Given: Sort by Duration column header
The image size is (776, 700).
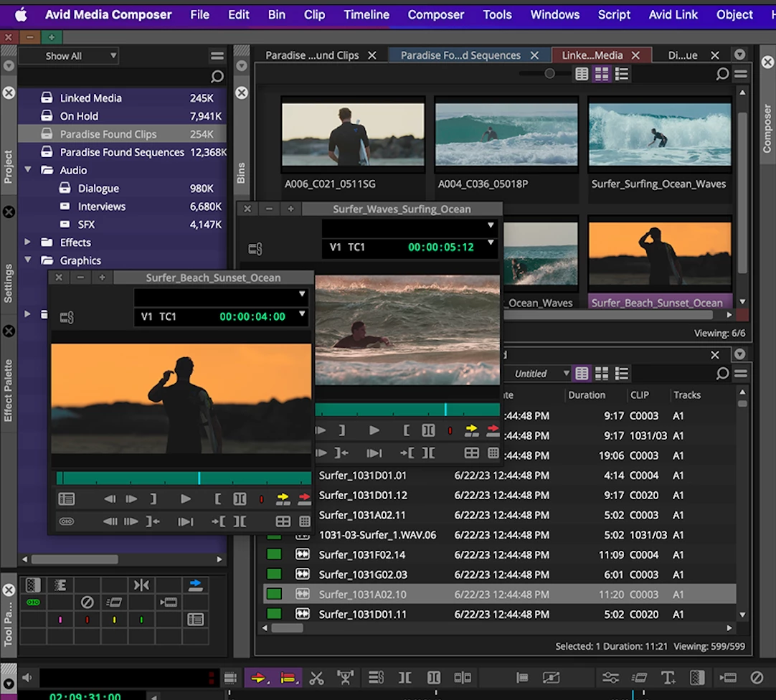Looking at the screenshot, I should (587, 395).
